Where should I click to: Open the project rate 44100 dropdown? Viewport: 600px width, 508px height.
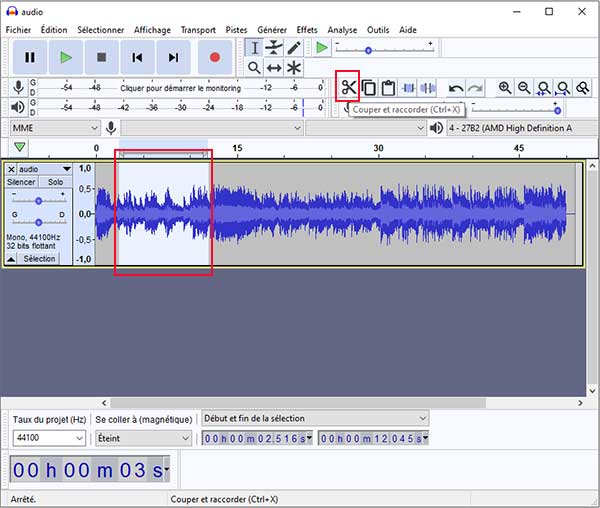[49, 438]
